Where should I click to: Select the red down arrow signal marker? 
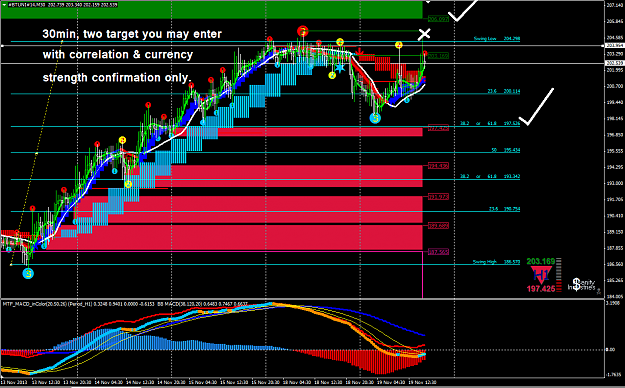359,52
